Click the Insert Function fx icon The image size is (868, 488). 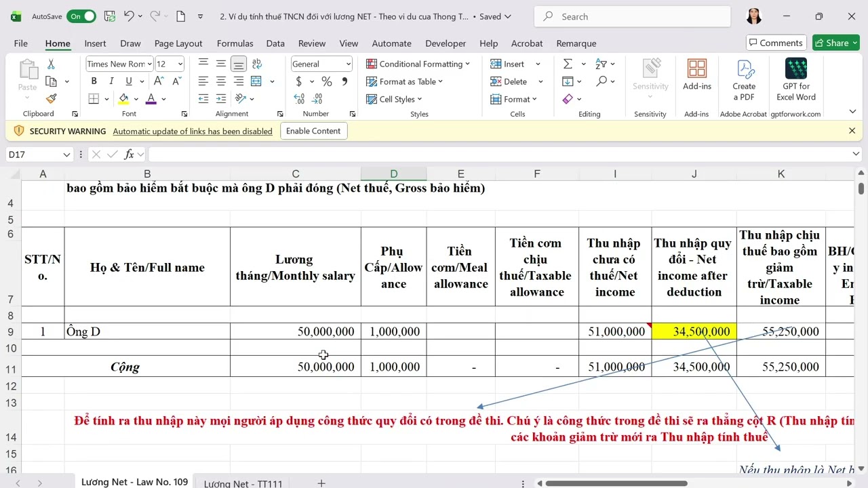pyautogui.click(x=130, y=155)
